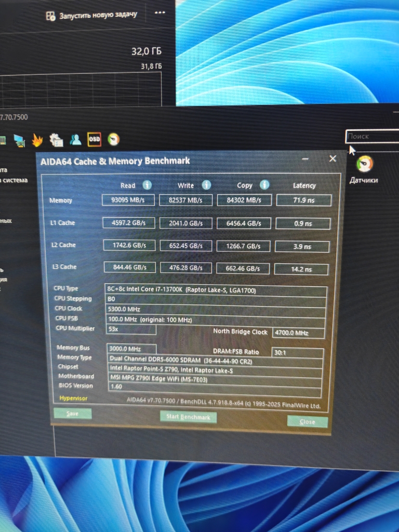Click Memory Read value 93095 MB/s

pos(128,200)
